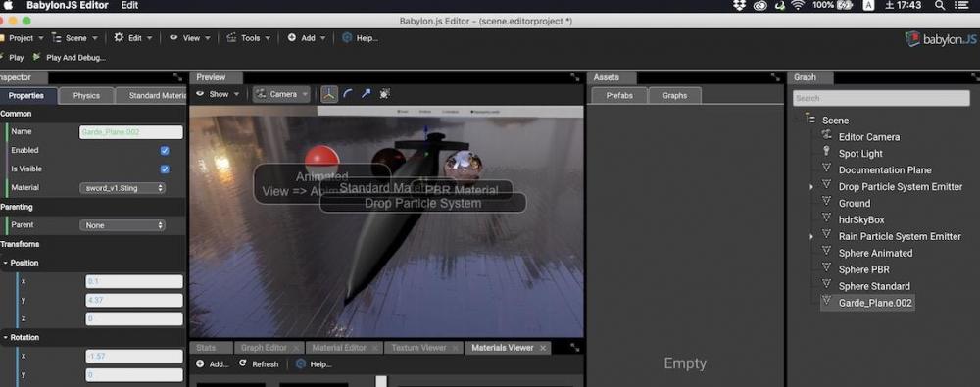Click the Play And Debug button
980x387 pixels.
tap(70, 58)
